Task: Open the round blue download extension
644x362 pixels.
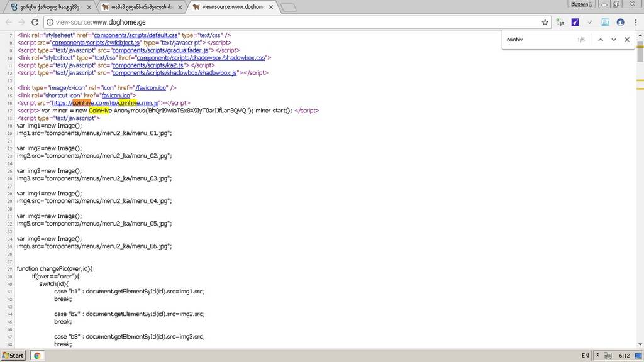Action: tap(620, 22)
